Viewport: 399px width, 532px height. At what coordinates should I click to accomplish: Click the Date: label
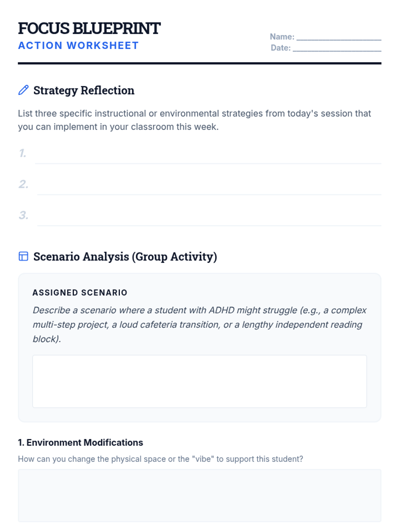(x=281, y=48)
